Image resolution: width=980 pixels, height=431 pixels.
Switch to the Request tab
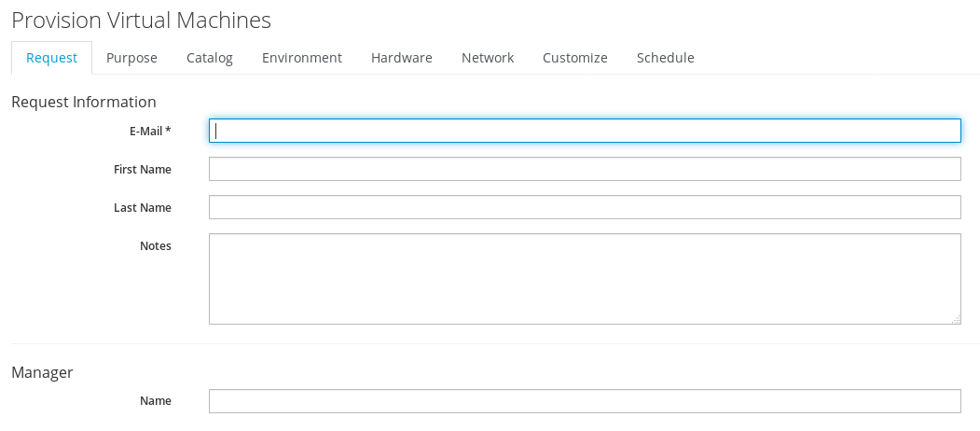click(x=51, y=58)
